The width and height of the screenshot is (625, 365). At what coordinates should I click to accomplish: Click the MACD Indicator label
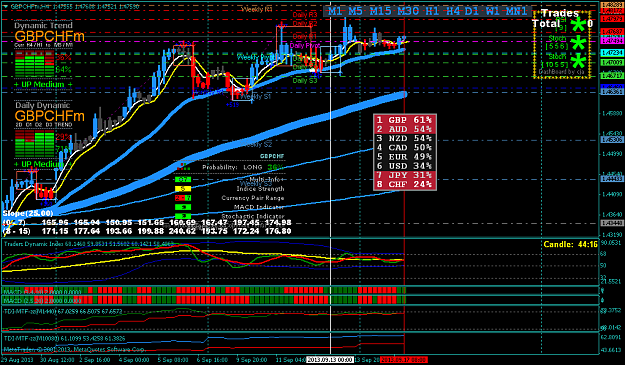tap(259, 207)
